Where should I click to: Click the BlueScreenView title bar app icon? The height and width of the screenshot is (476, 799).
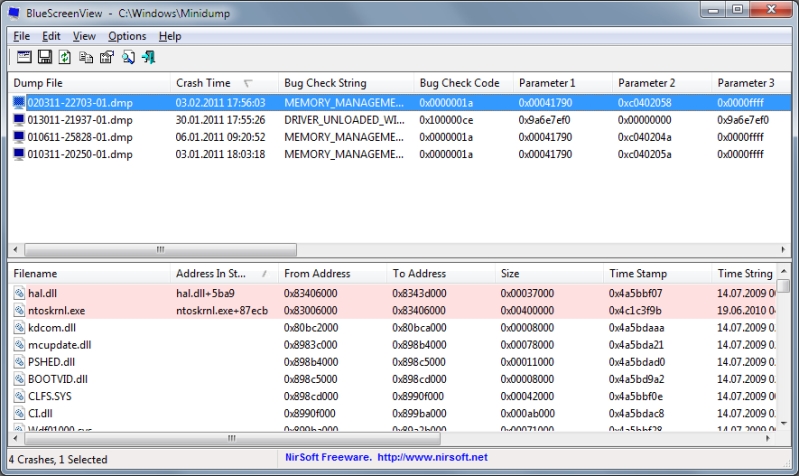point(14,13)
